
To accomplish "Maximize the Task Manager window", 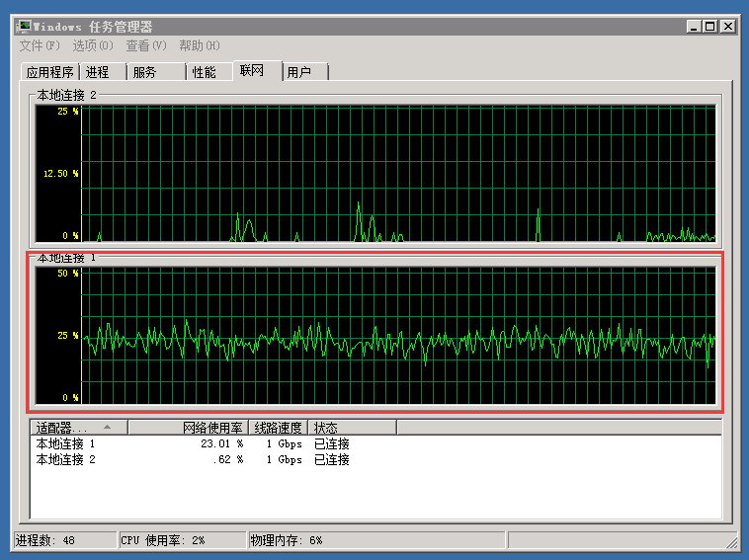I will coord(709,27).
